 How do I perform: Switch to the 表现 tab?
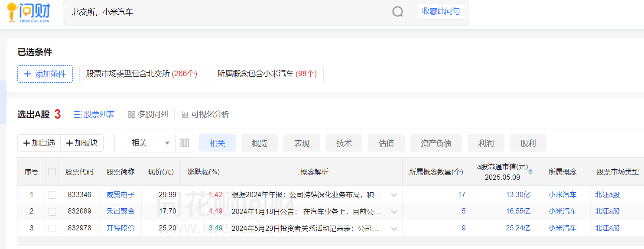pos(302,143)
